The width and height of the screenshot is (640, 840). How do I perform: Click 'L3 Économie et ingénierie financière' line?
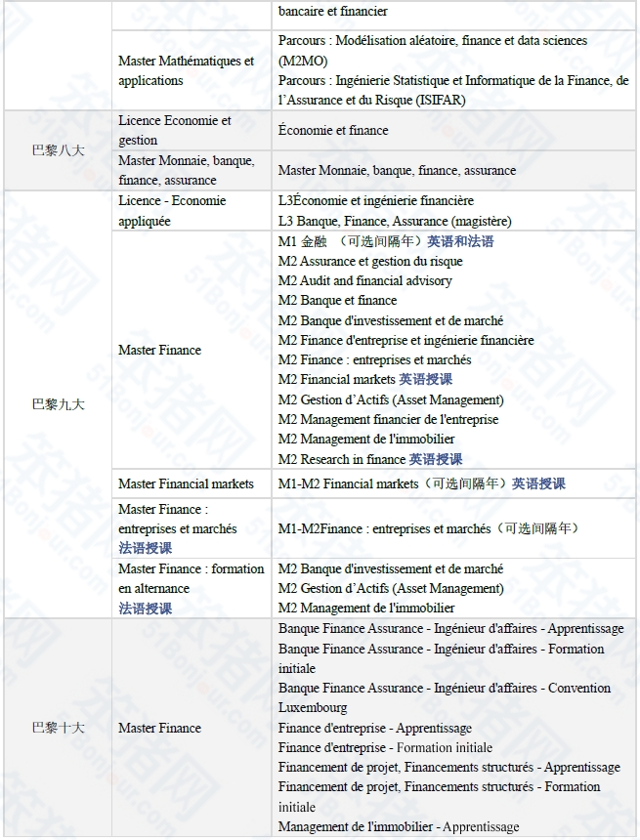pyautogui.click(x=376, y=201)
